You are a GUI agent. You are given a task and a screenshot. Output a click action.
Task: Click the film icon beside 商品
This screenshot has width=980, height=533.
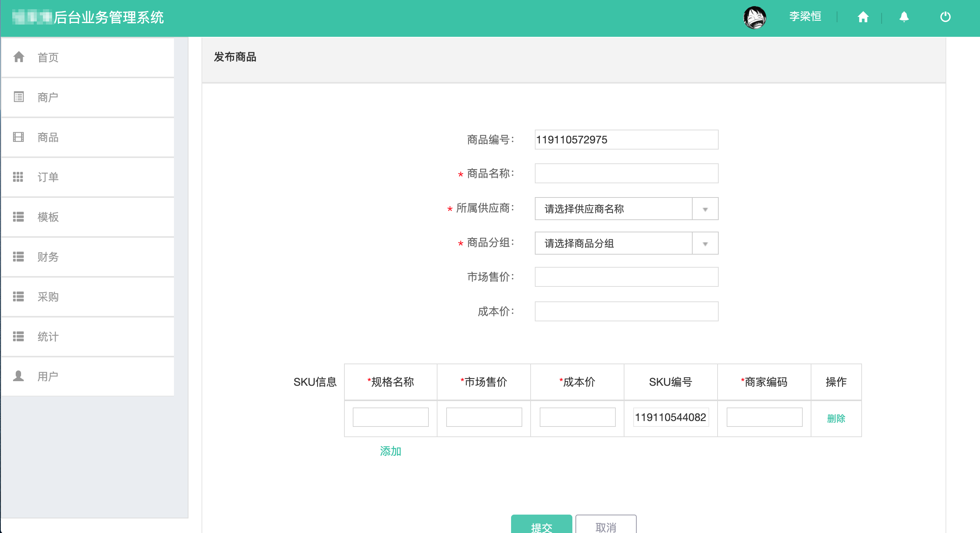[18, 137]
